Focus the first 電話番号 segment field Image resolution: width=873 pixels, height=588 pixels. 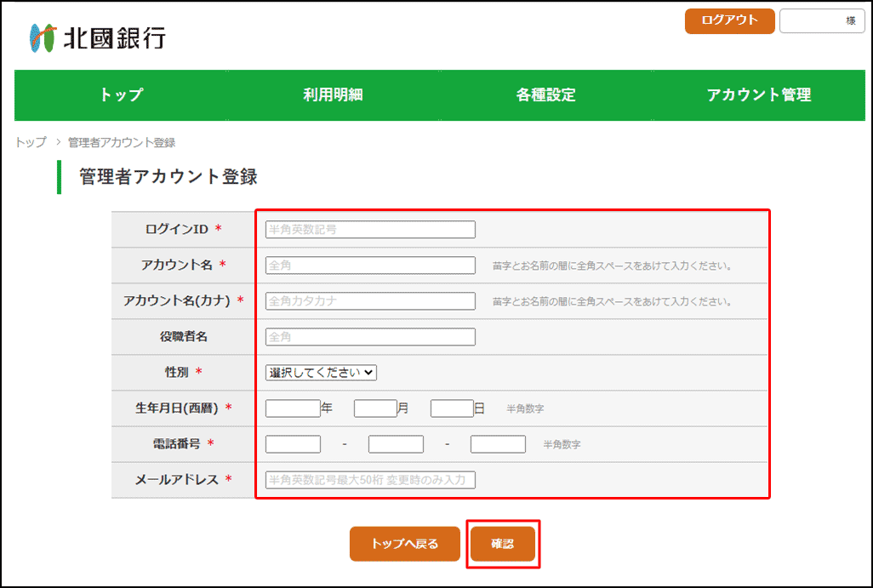click(x=293, y=444)
